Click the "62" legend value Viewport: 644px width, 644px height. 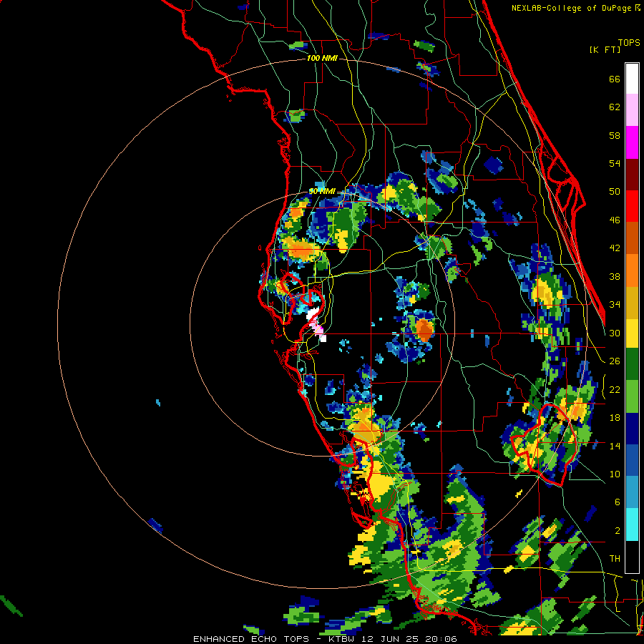point(615,107)
